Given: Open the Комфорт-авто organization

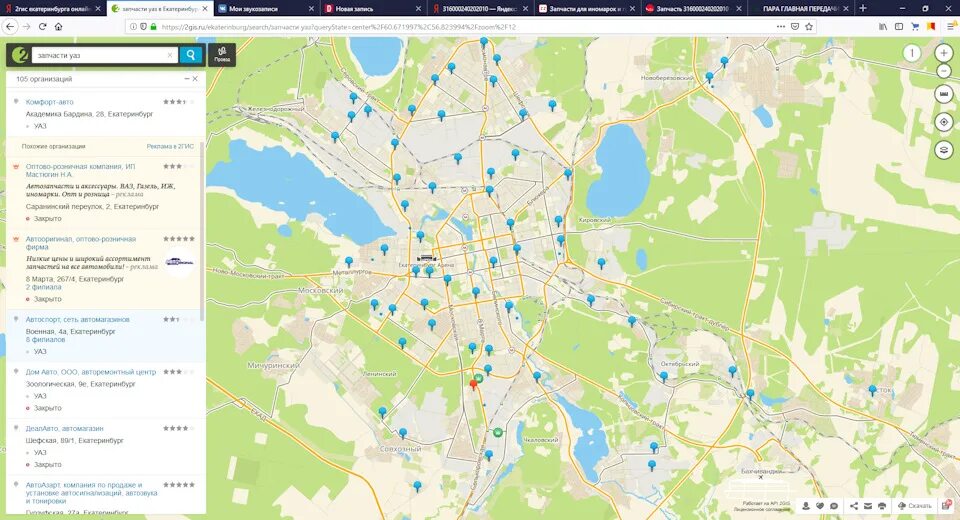Looking at the screenshot, I should point(50,102).
